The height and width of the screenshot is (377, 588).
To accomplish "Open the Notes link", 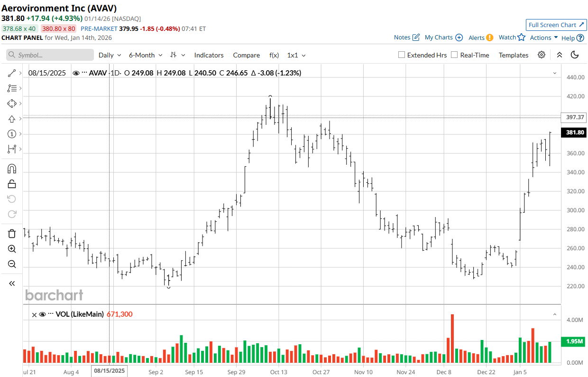I will [x=402, y=38].
